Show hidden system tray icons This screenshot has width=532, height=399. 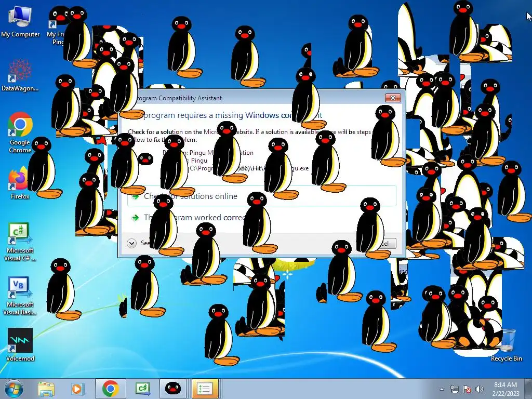[x=442, y=389]
